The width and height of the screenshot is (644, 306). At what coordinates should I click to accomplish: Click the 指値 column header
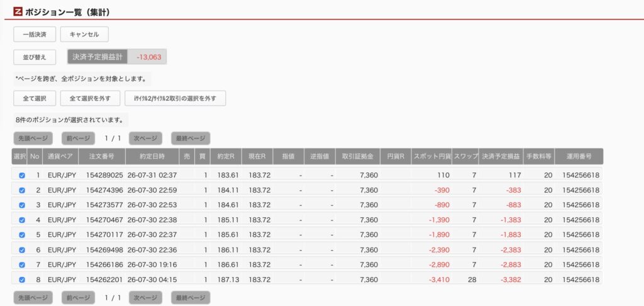(x=288, y=156)
